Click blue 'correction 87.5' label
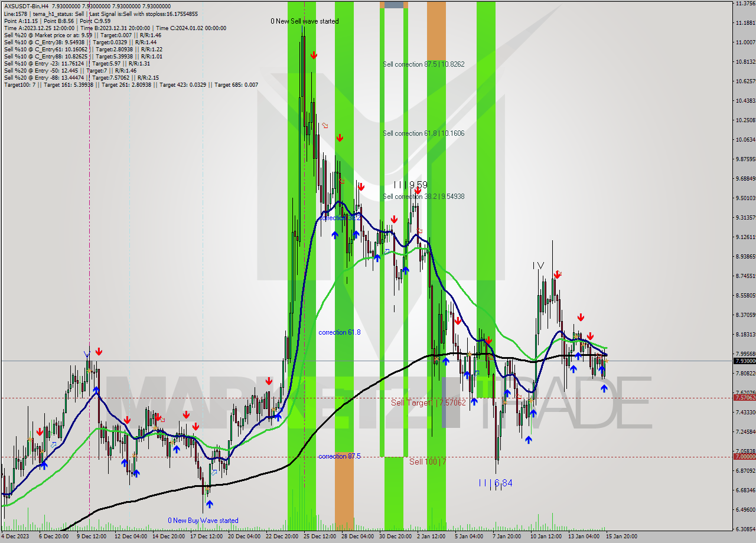Image resolution: width=756 pixels, height=543 pixels. point(340,456)
